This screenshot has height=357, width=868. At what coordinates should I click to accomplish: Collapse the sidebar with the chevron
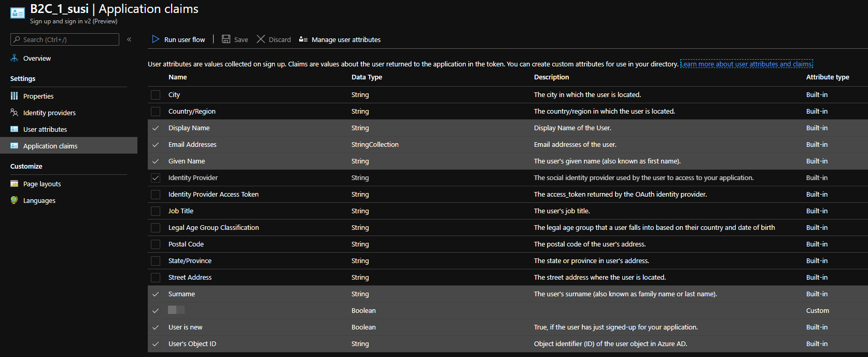click(x=129, y=39)
